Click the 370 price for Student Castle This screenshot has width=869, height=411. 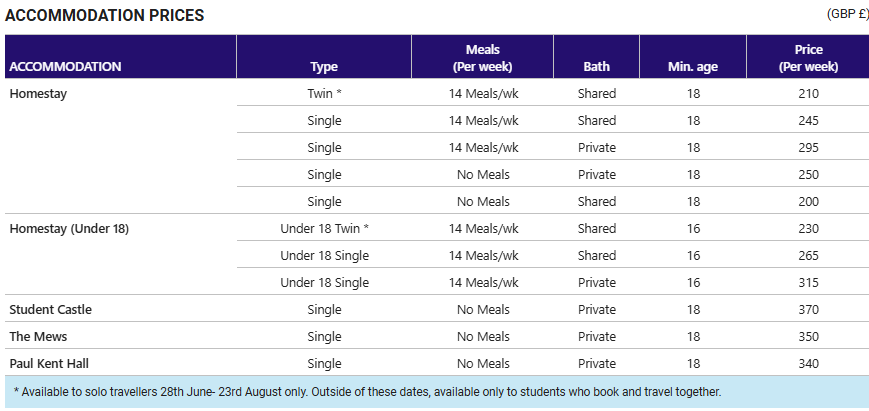pos(809,309)
